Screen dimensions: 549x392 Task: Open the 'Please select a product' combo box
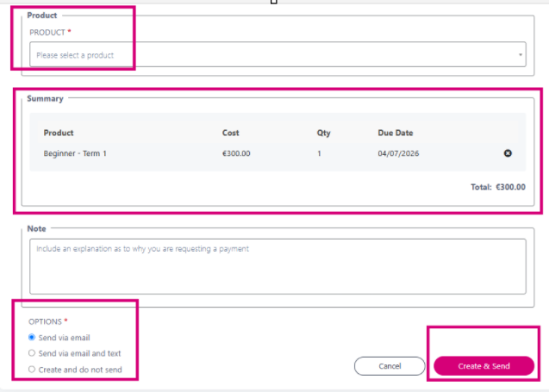278,54
